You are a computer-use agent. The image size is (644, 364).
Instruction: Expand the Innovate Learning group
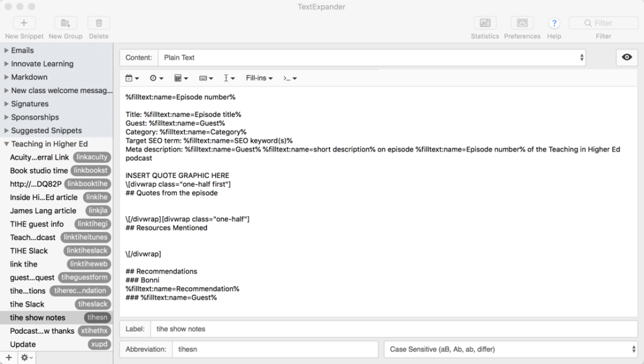click(x=6, y=63)
